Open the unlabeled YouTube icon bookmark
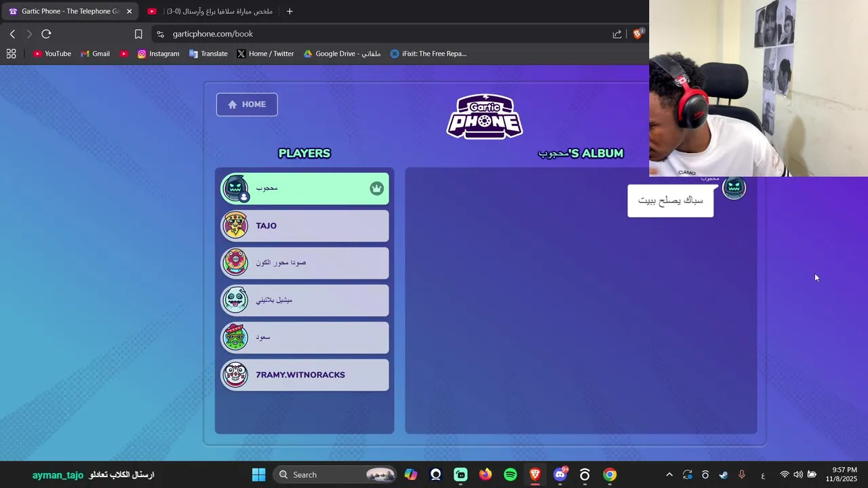This screenshot has width=868, height=488. (124, 54)
